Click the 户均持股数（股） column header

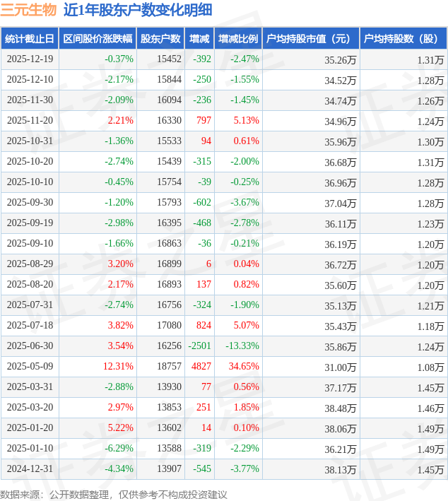(x=403, y=39)
